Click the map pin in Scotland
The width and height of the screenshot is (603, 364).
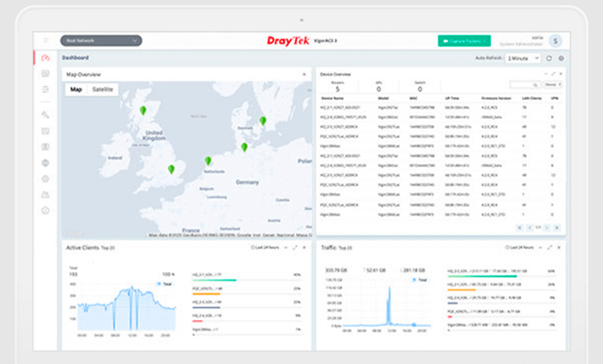click(143, 111)
